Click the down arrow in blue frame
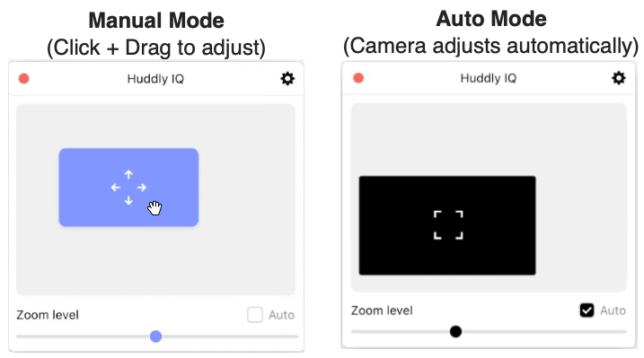 [x=128, y=200]
